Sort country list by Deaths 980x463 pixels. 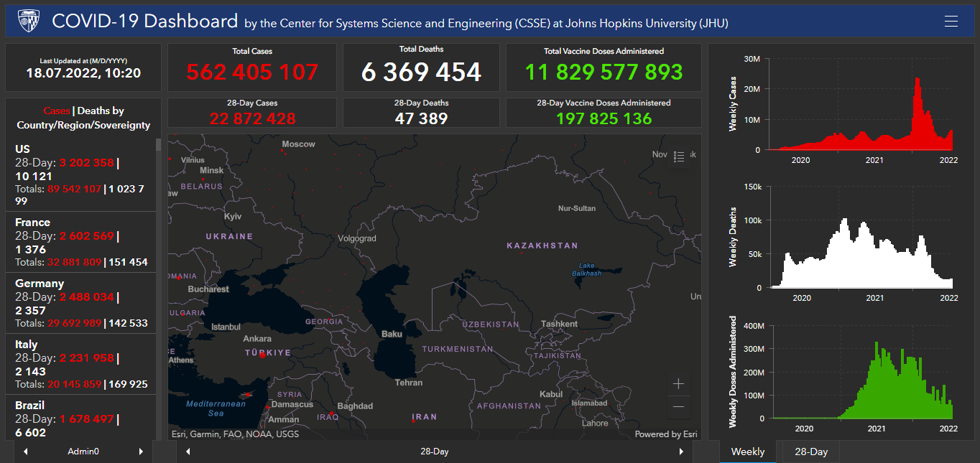pos(101,111)
